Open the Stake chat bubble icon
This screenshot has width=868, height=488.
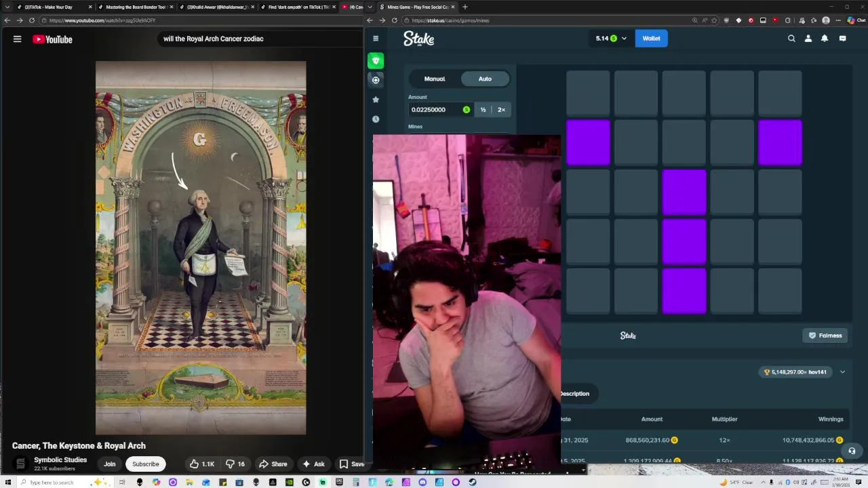click(x=842, y=39)
